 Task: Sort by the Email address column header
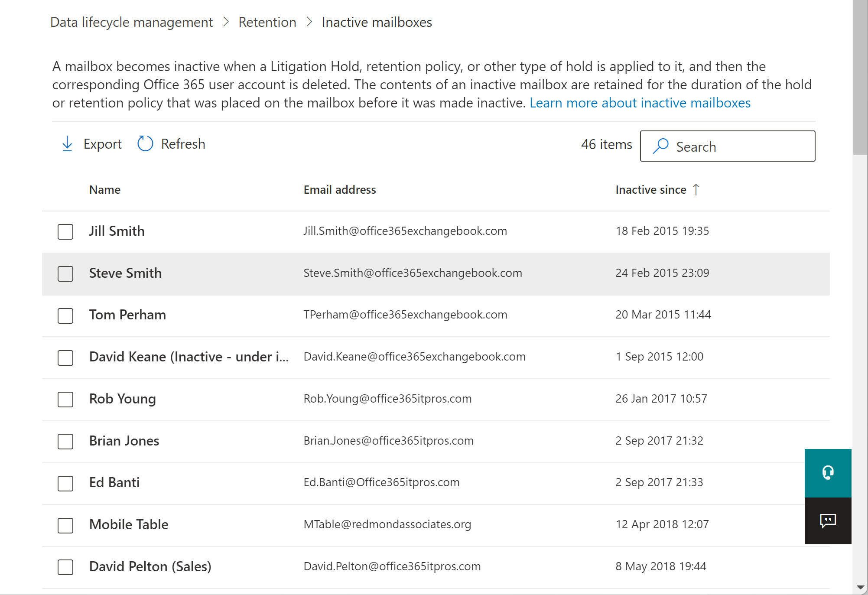[339, 190]
